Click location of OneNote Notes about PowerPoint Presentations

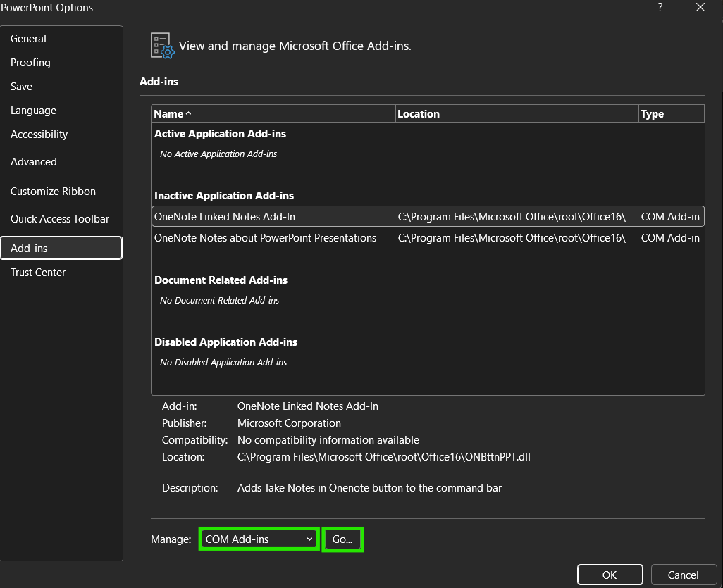512,238
